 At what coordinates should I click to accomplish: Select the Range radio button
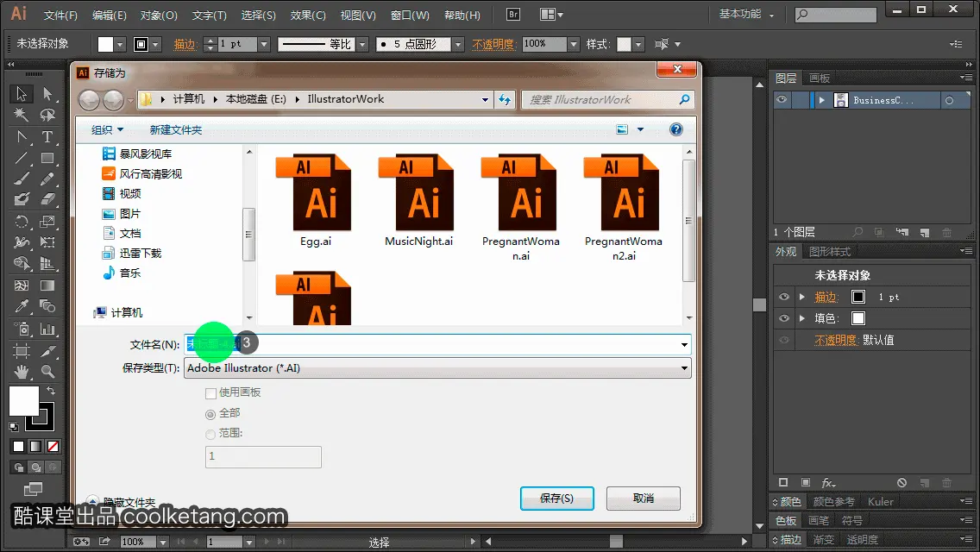[x=210, y=434]
